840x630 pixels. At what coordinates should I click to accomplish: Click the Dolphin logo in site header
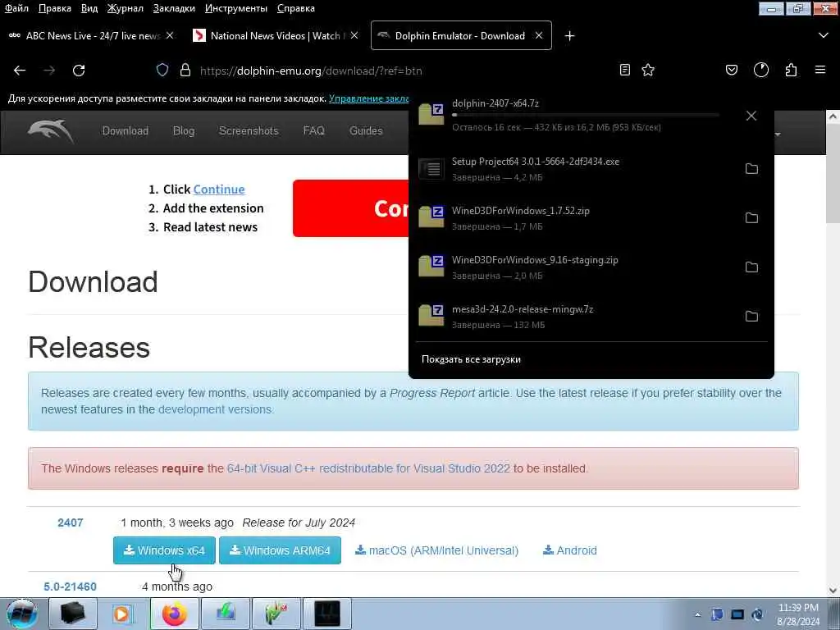click(x=51, y=131)
